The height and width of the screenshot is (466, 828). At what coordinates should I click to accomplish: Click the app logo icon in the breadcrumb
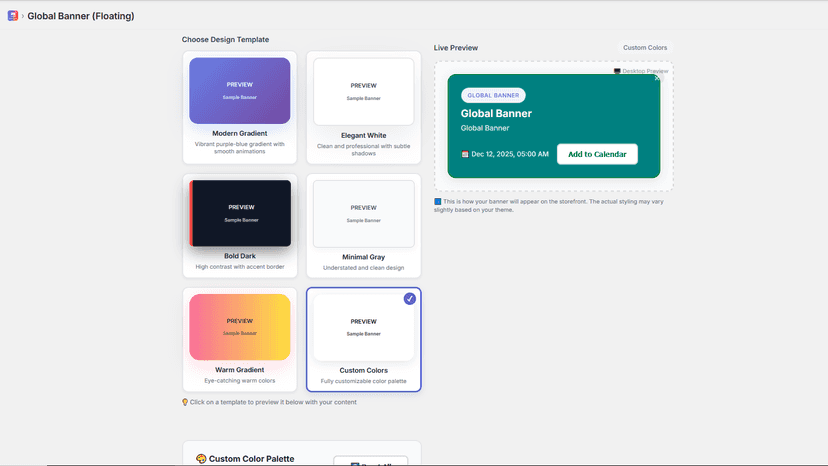13,16
